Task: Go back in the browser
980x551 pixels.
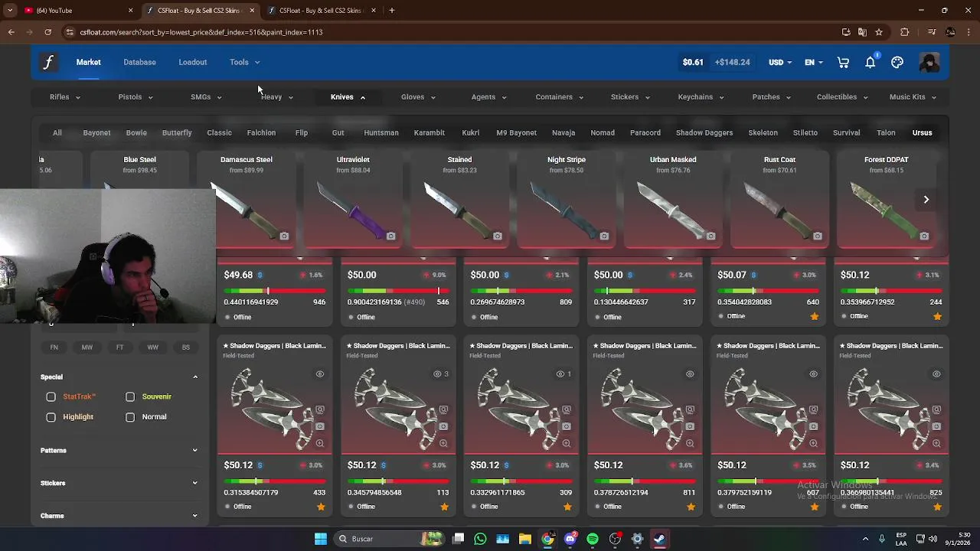Action: (x=11, y=32)
